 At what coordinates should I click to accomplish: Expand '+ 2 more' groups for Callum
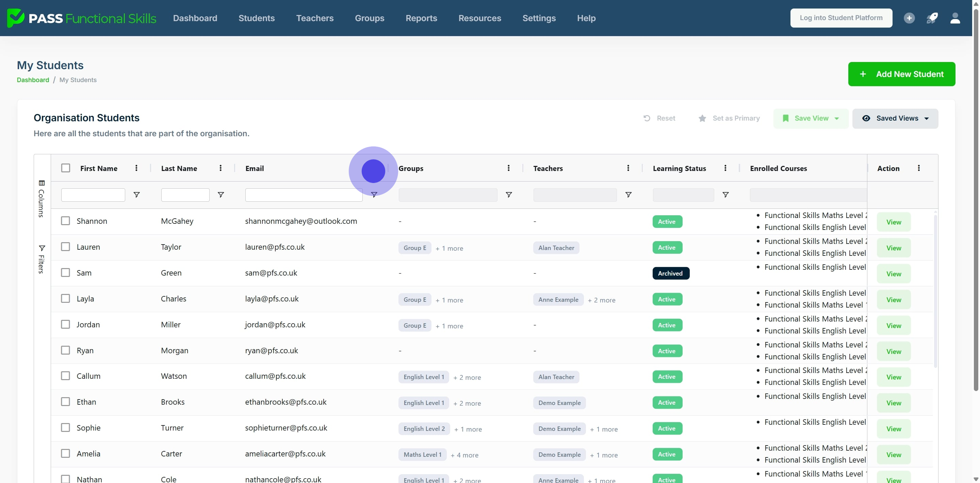(x=467, y=377)
